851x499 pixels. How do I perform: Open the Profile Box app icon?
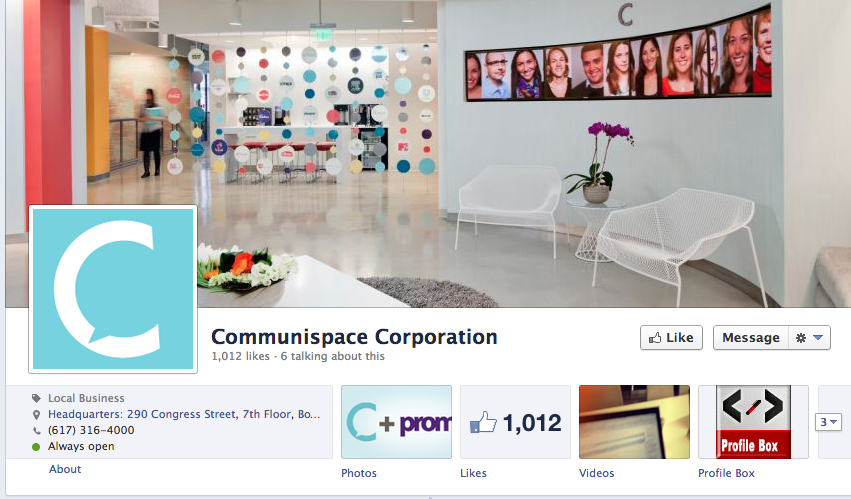point(753,422)
